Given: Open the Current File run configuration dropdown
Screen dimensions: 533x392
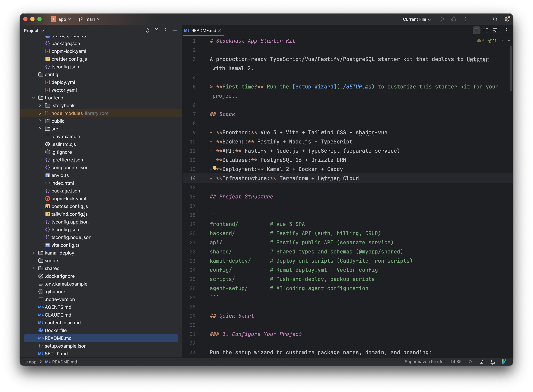Looking at the screenshot, I should click(x=416, y=19).
